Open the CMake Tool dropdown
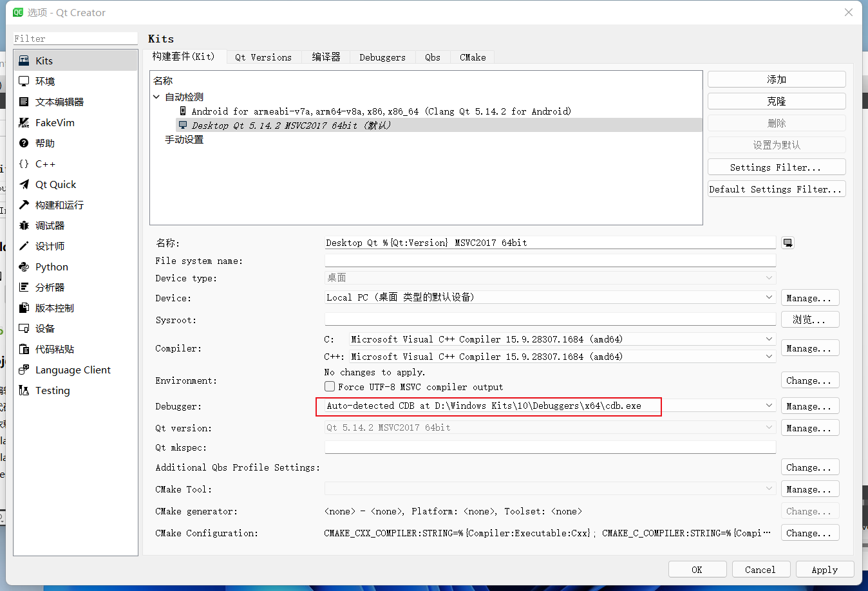 (x=550, y=489)
